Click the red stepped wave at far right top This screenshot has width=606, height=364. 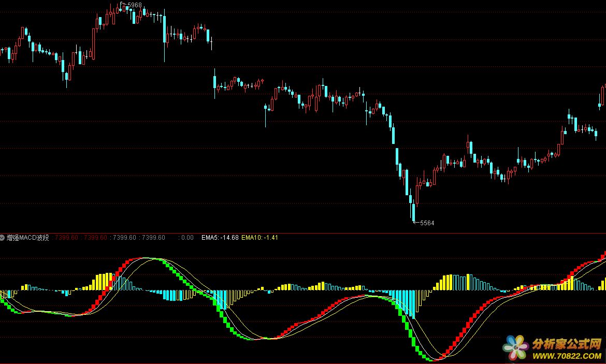pos(602,255)
